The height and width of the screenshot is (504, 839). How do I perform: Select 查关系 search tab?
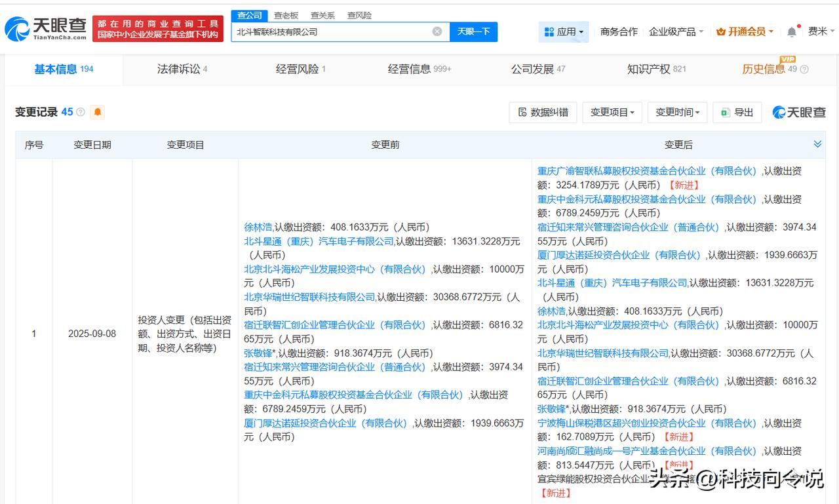click(322, 15)
